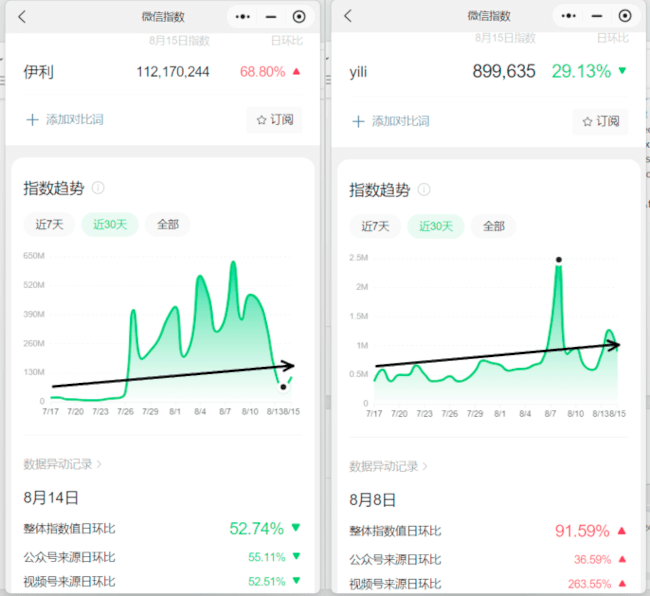Minimize the left 伊利 mini program
650x596 pixels.
tap(271, 17)
